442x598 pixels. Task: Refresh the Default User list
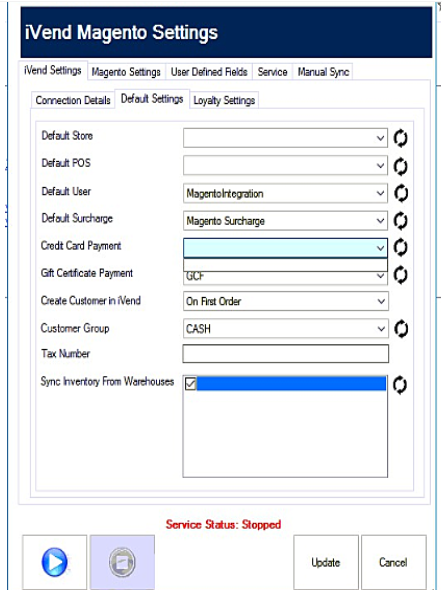[x=400, y=193]
